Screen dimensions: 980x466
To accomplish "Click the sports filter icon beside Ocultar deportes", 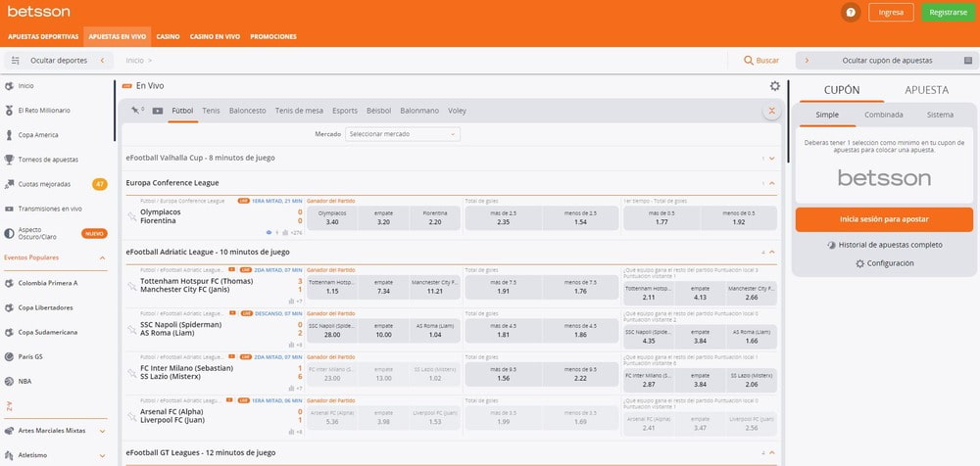I will (x=17, y=61).
